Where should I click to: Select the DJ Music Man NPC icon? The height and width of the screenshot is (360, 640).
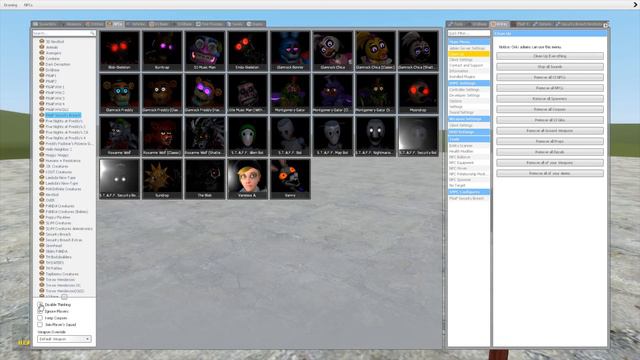pyautogui.click(x=204, y=51)
